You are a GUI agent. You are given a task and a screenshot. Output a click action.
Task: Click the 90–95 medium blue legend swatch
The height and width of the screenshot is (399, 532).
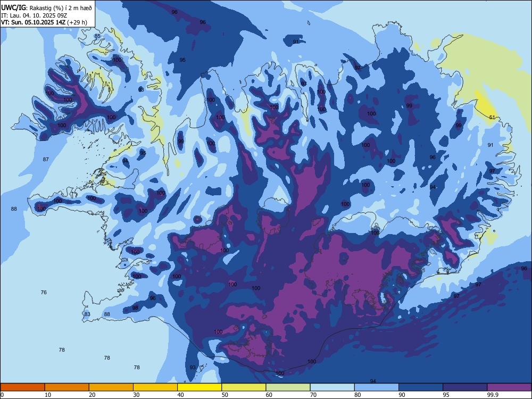point(421,387)
